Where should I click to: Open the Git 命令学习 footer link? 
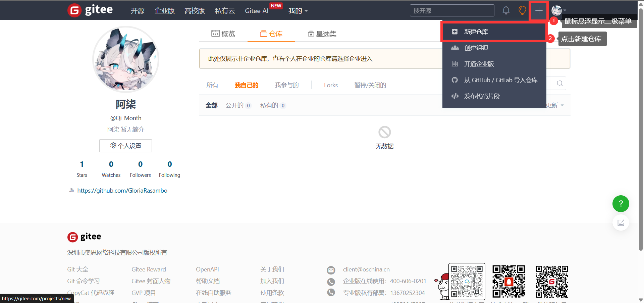83,281
